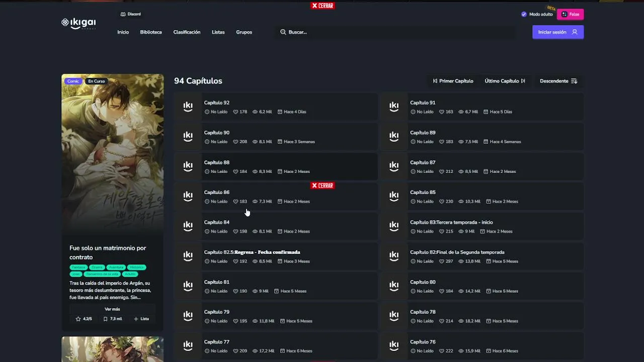The height and width of the screenshot is (362, 644).
Task: Click the En Curso status tag
Action: tap(96, 81)
